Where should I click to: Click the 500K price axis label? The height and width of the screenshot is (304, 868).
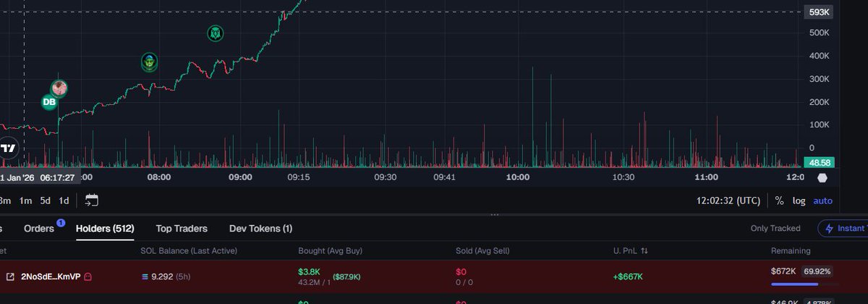coord(819,33)
